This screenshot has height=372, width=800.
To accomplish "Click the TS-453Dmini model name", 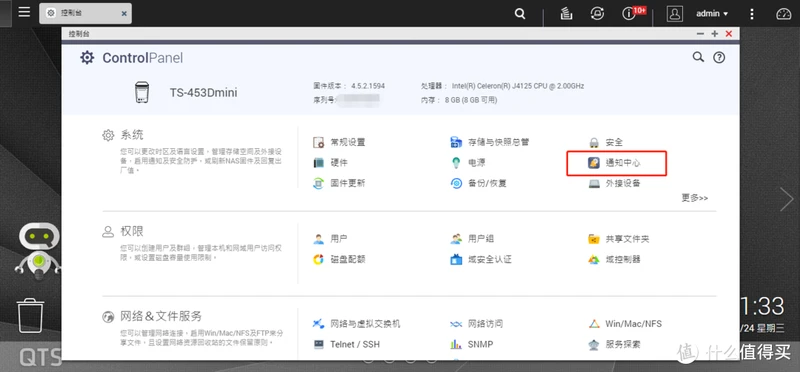I will coord(204,93).
